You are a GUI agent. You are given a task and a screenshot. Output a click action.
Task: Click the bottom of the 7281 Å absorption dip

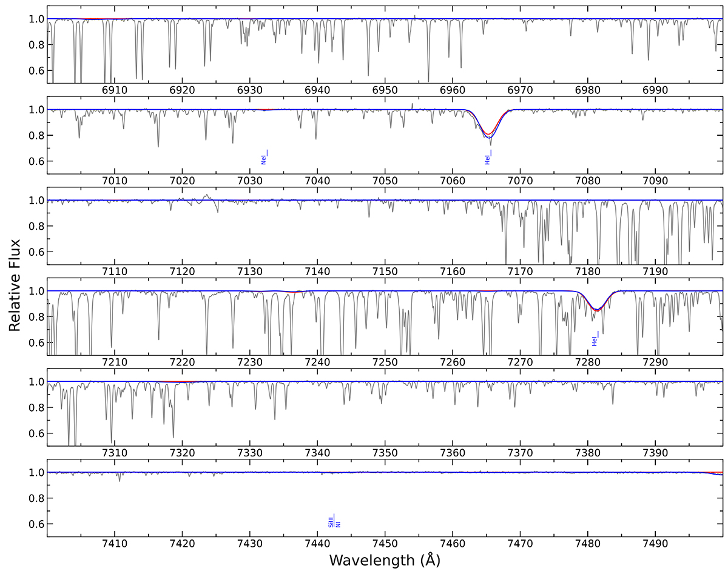[597, 310]
